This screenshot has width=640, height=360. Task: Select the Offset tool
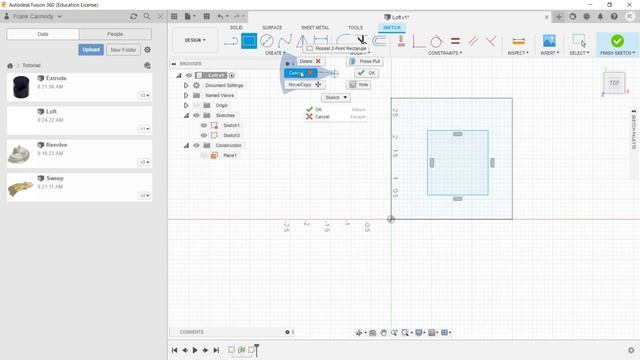[x=380, y=41]
